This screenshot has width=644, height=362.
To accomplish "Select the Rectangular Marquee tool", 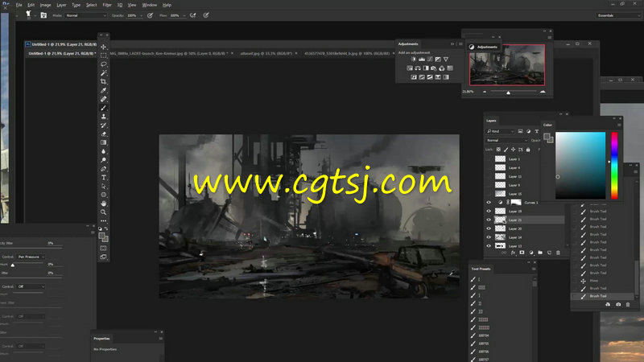I will click(104, 56).
